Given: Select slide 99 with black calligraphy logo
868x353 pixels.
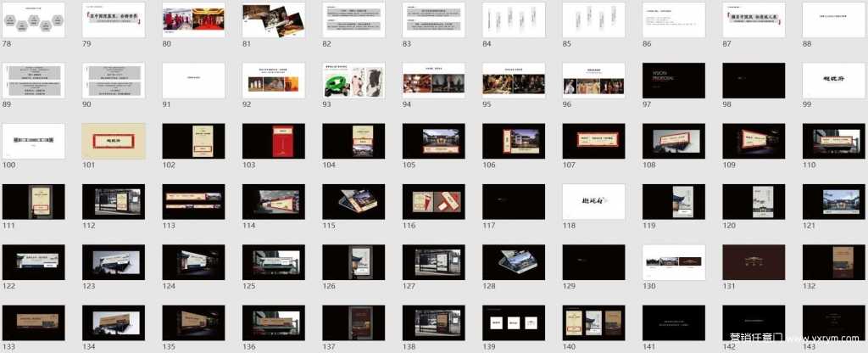Looking at the screenshot, I should 834,80.
